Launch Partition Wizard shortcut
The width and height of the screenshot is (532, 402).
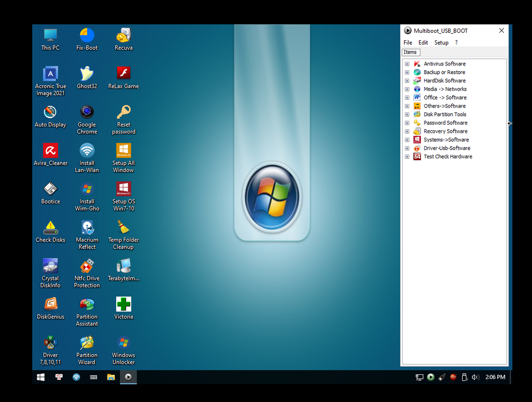point(87,350)
